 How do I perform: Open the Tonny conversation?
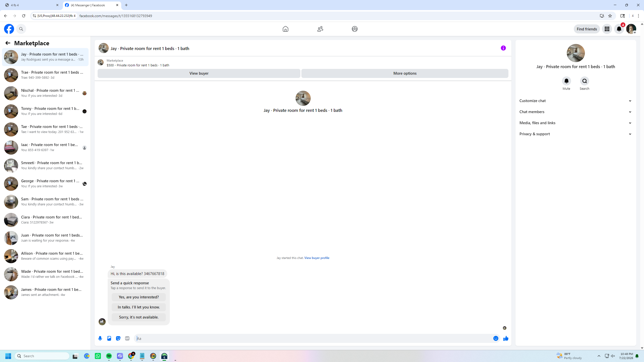tap(45, 111)
